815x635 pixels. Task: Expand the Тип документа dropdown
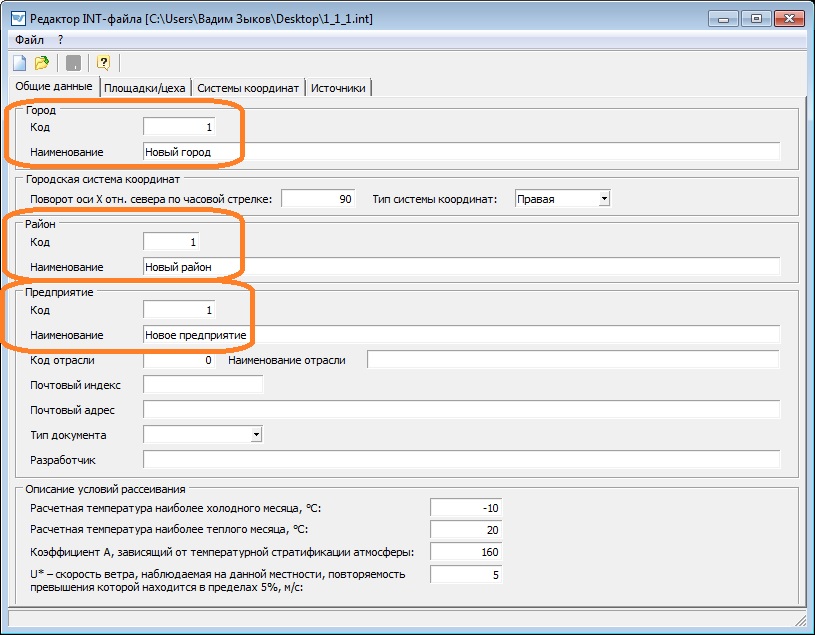point(256,435)
